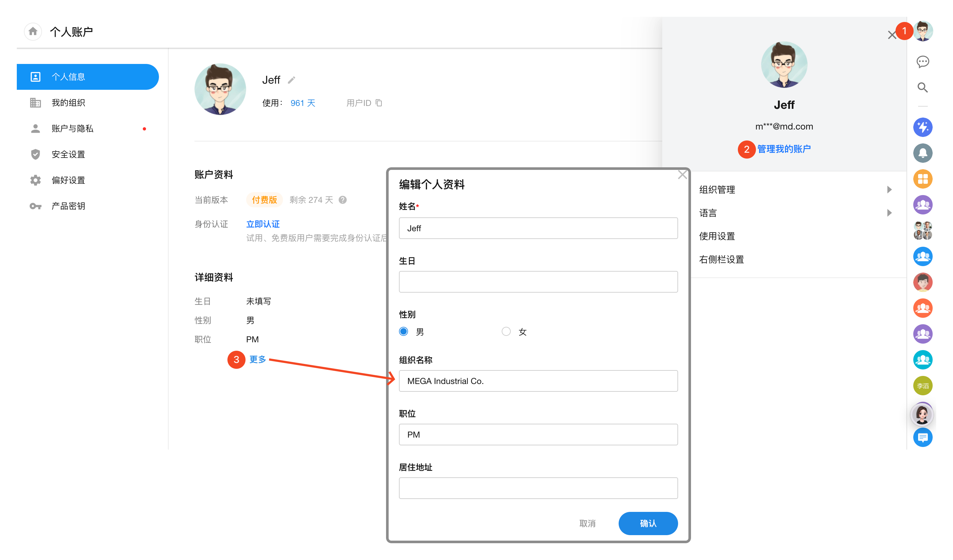This screenshot has width=953, height=560.
Task: Select the 女 gender radio button
Action: tap(506, 332)
